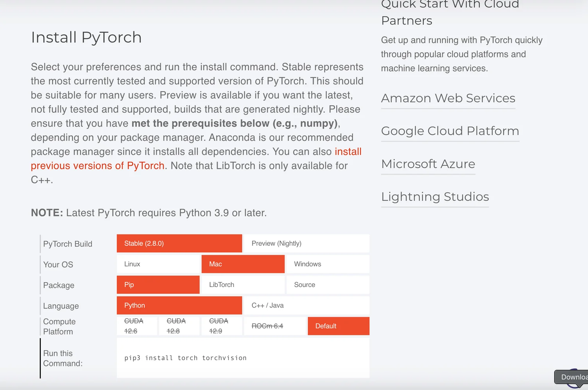Click the ROCm 6.4 platform option

click(x=275, y=326)
